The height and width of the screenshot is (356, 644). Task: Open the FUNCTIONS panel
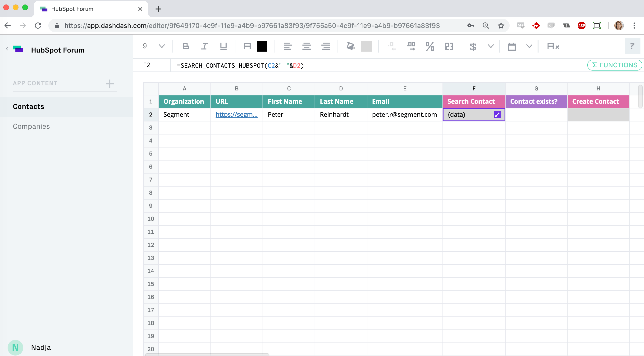615,65
